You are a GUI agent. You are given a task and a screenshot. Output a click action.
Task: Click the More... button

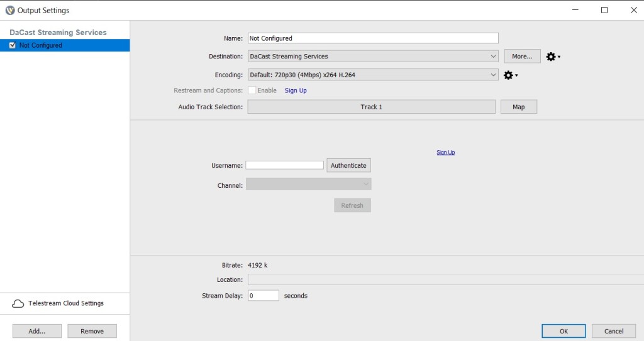[x=522, y=57]
